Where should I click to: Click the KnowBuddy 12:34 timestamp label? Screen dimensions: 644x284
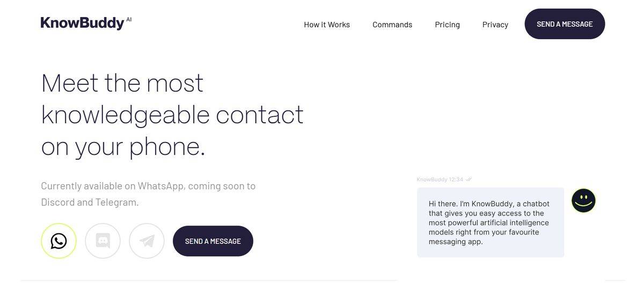(440, 180)
